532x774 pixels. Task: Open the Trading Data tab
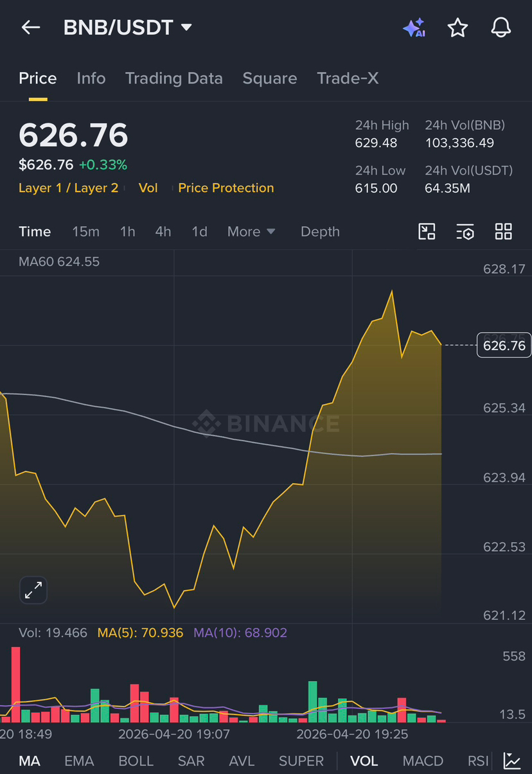pos(174,78)
